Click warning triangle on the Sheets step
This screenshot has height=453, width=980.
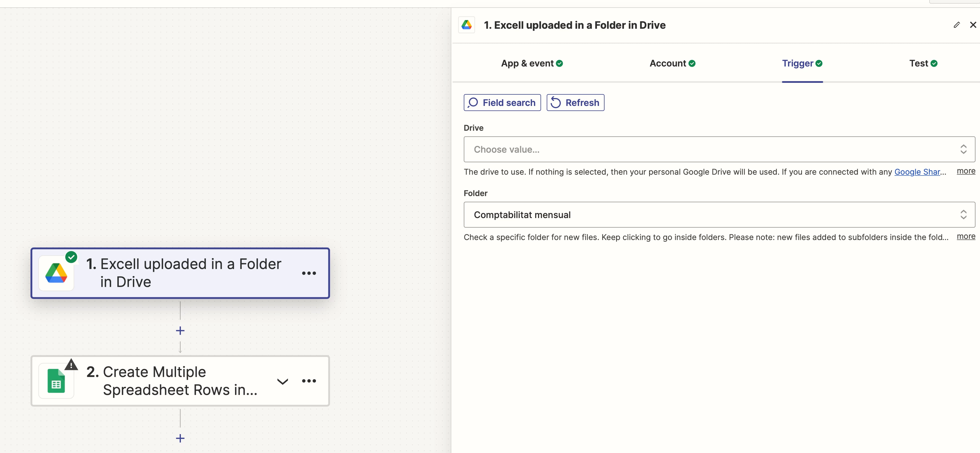pos(71,365)
